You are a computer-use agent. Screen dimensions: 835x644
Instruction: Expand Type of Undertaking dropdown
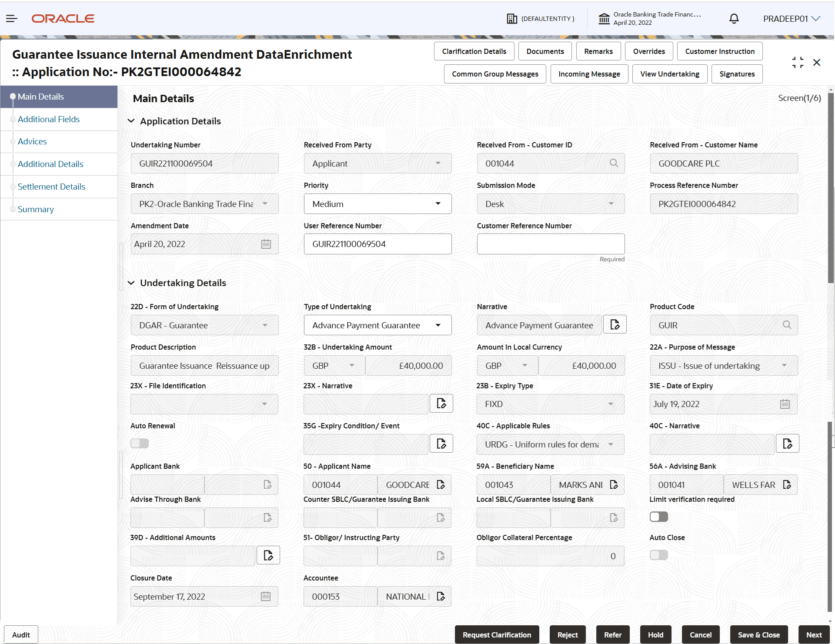pos(377,325)
